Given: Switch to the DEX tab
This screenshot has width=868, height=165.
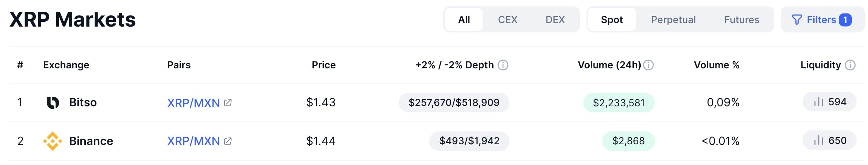Looking at the screenshot, I should tap(555, 20).
